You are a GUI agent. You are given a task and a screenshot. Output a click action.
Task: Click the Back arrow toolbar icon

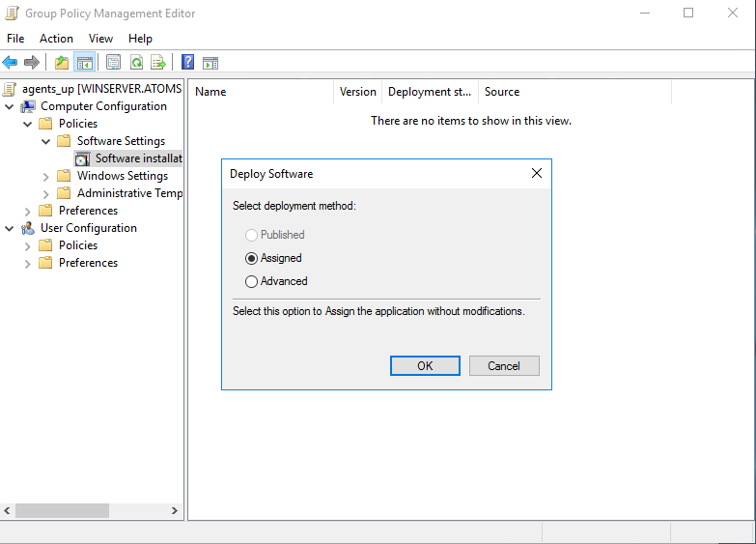(x=11, y=63)
